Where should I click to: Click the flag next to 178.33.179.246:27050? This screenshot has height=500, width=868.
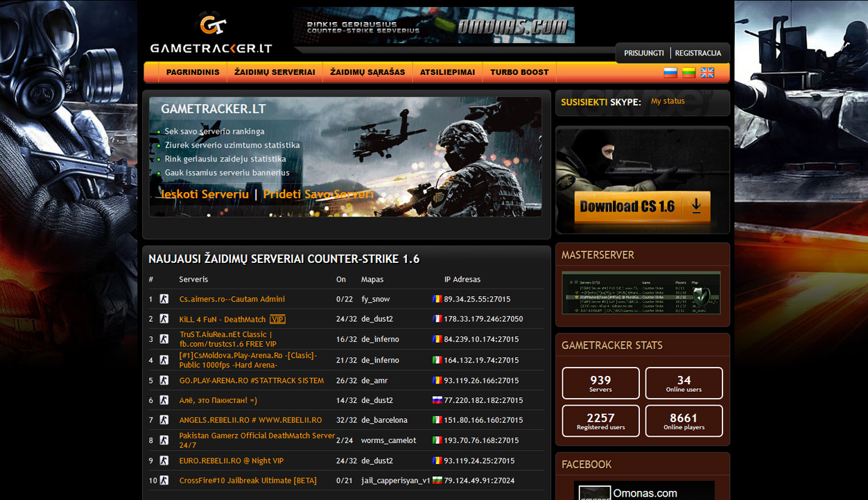tap(437, 319)
